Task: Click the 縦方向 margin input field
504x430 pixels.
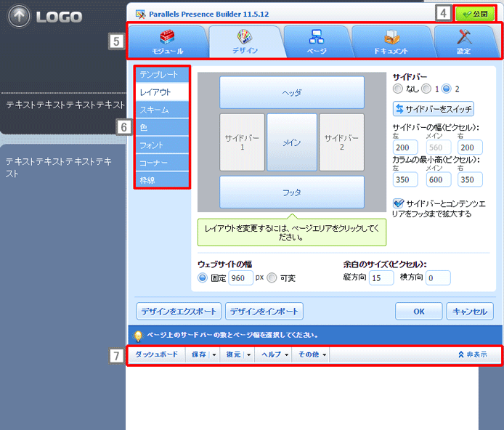Action: click(x=381, y=277)
